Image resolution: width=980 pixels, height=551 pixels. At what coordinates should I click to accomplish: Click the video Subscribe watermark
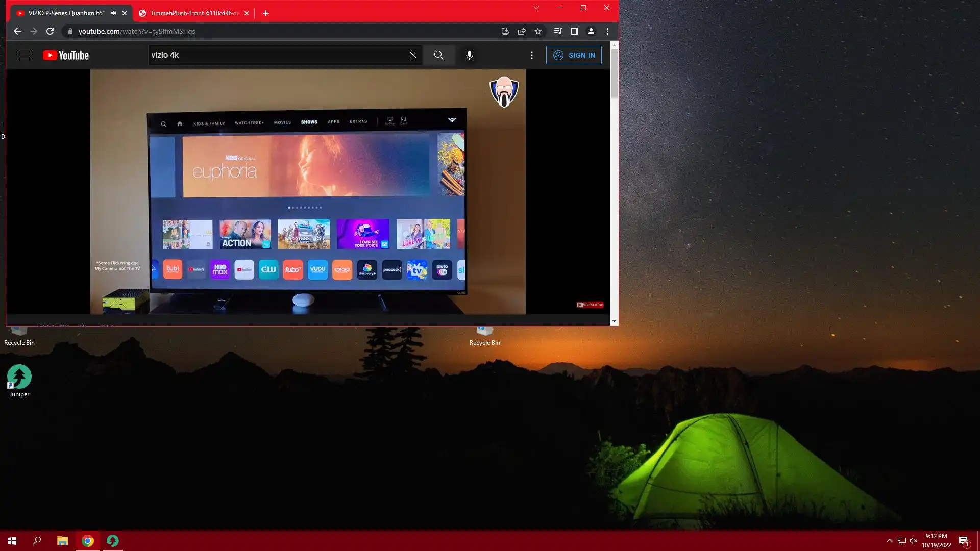(x=590, y=305)
